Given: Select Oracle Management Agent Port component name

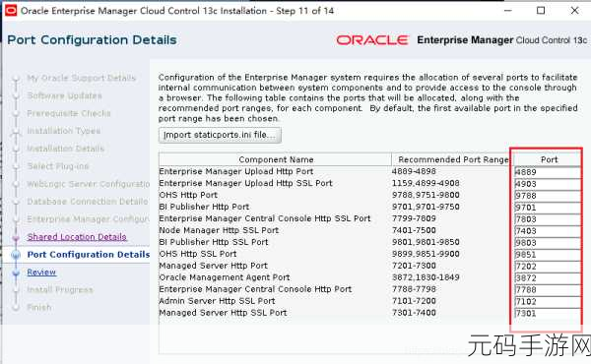Looking at the screenshot, I should coord(225,277).
